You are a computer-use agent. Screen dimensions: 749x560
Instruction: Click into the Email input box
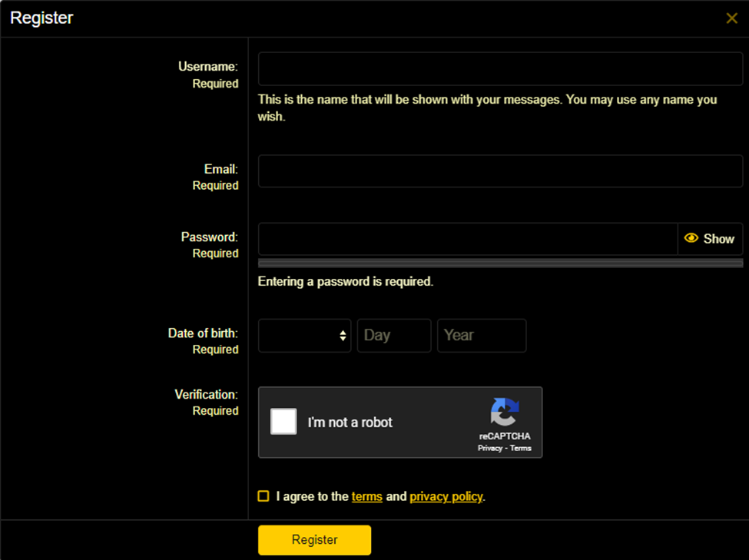tap(500, 171)
